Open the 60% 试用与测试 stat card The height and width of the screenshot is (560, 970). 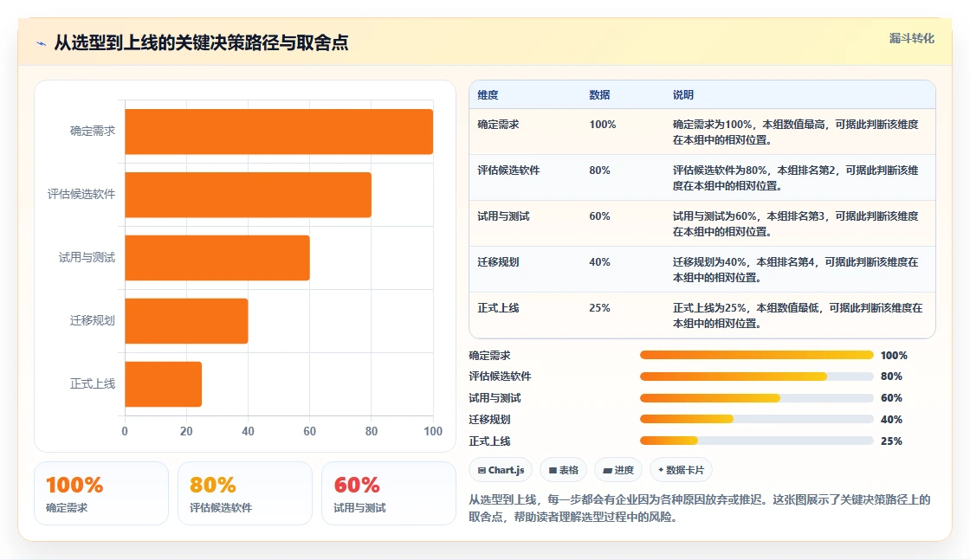tap(389, 493)
